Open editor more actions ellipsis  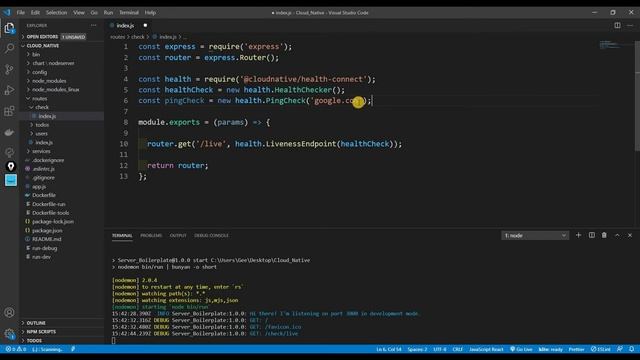tap(630, 25)
